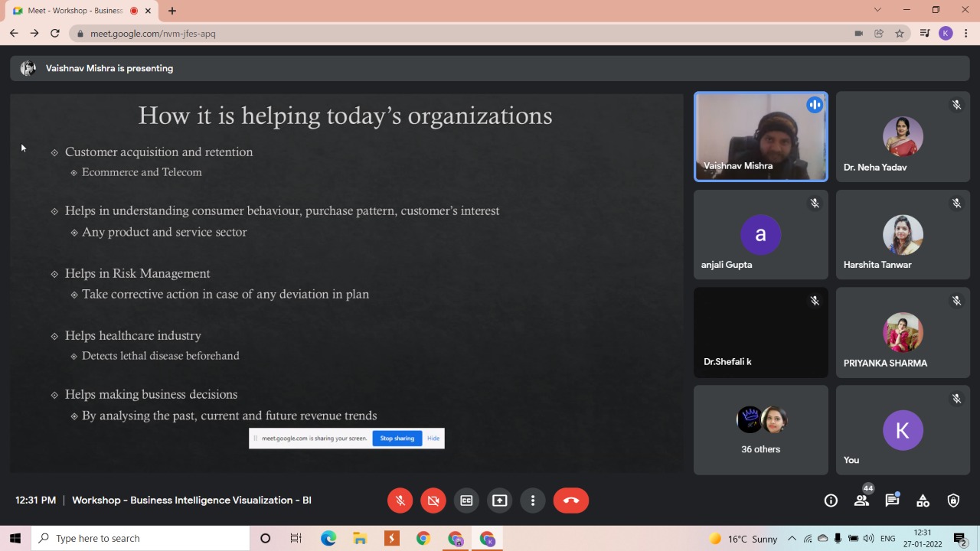980x551 pixels.
Task: Toggle closed captions on
Action: [466, 500]
